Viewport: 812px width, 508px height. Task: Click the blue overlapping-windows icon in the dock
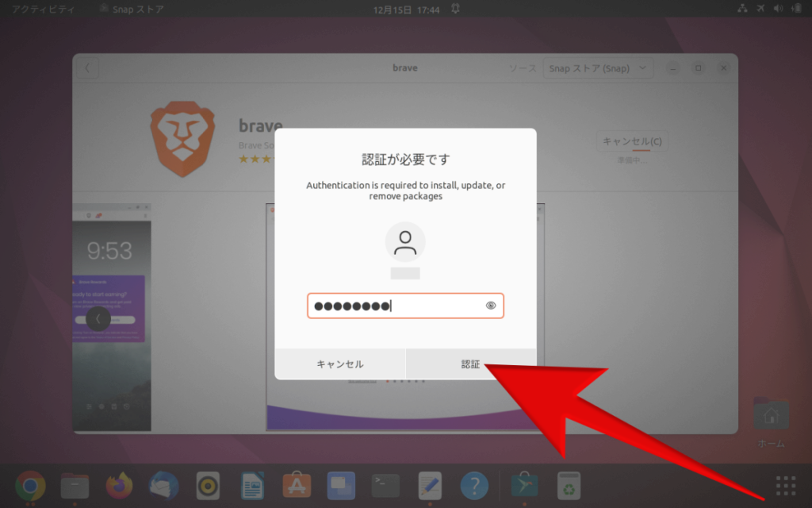point(341,486)
